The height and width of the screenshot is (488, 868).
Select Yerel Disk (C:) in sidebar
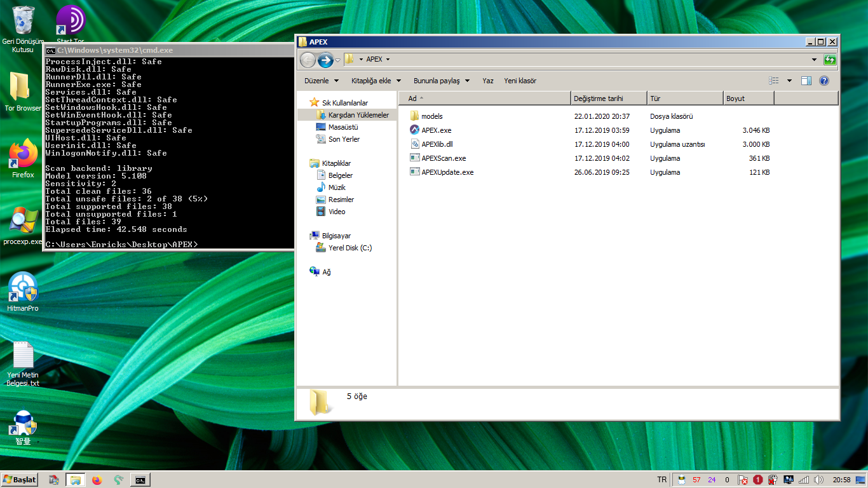point(350,248)
